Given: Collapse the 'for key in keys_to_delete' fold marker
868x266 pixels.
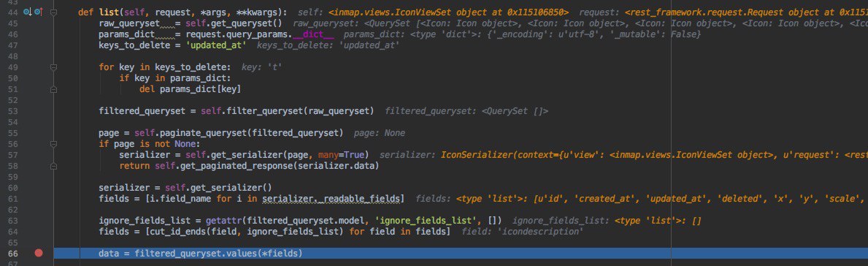Looking at the screenshot, I should (x=54, y=67).
